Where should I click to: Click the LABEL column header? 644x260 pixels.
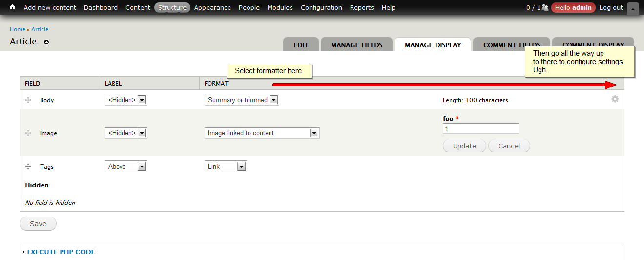click(x=113, y=84)
